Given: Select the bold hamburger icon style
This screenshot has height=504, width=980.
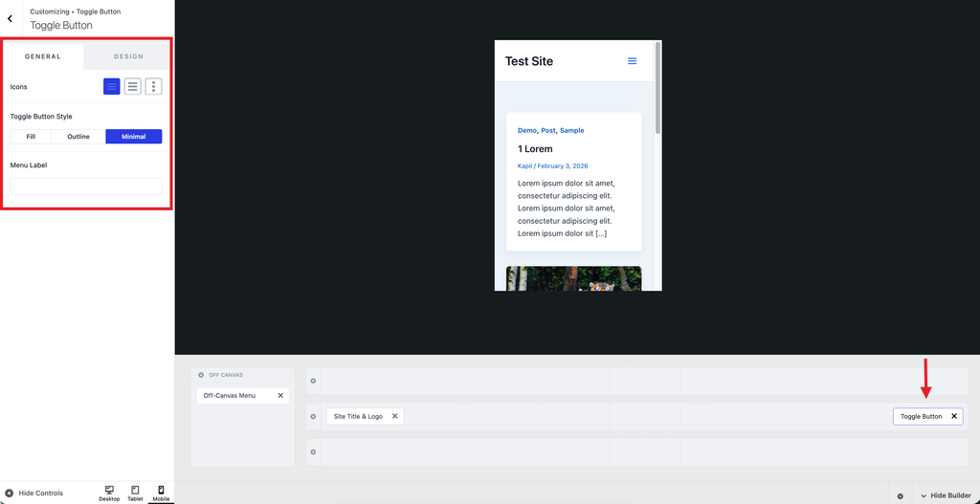Looking at the screenshot, I should point(132,87).
